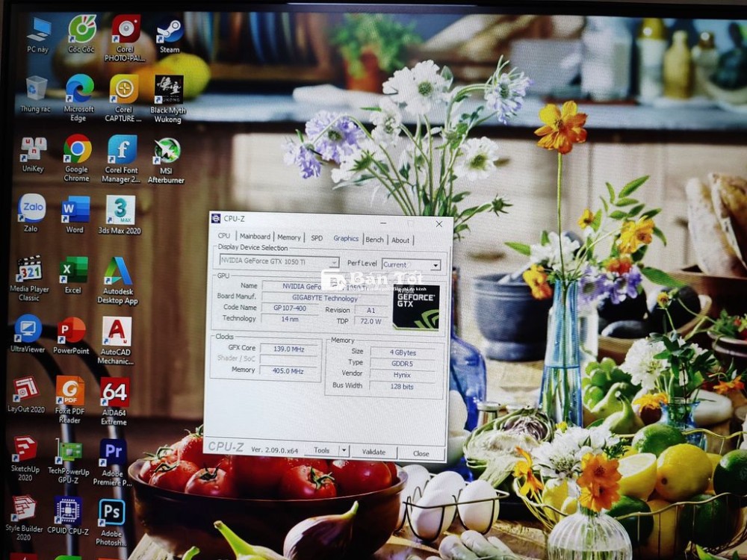
Task: Click the 4 GBytes memory size value
Action: [403, 353]
